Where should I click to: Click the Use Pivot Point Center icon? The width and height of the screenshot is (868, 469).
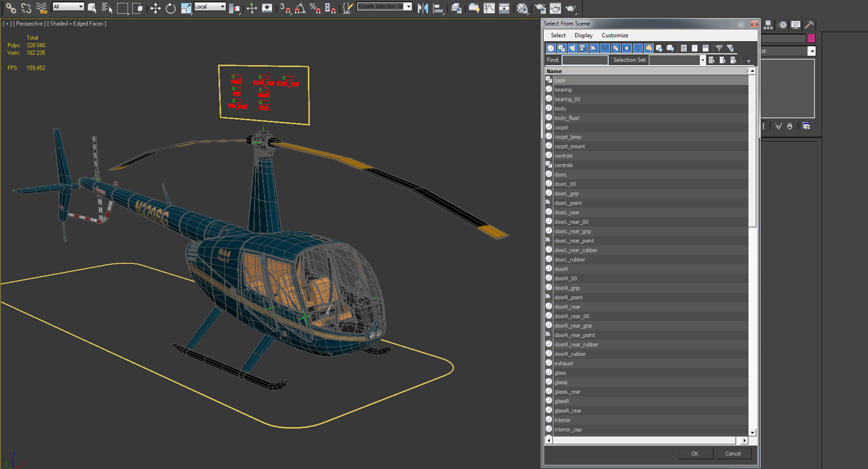[234, 8]
